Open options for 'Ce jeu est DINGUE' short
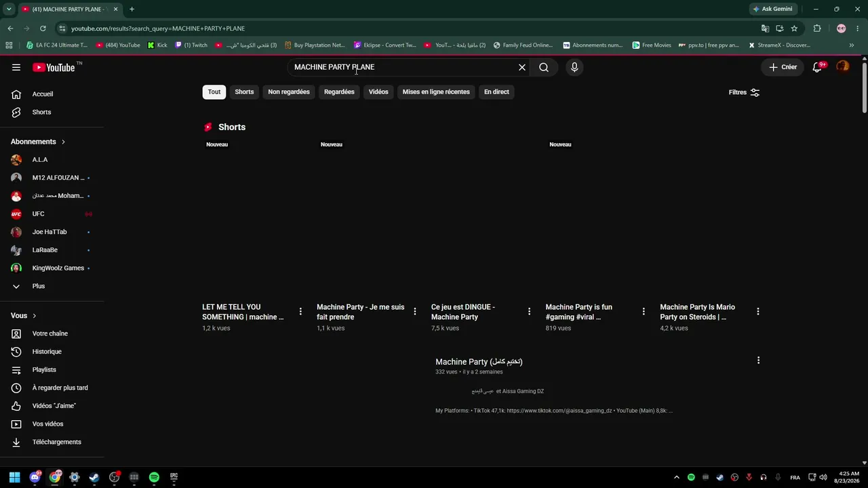The height and width of the screenshot is (488, 868). (530, 312)
